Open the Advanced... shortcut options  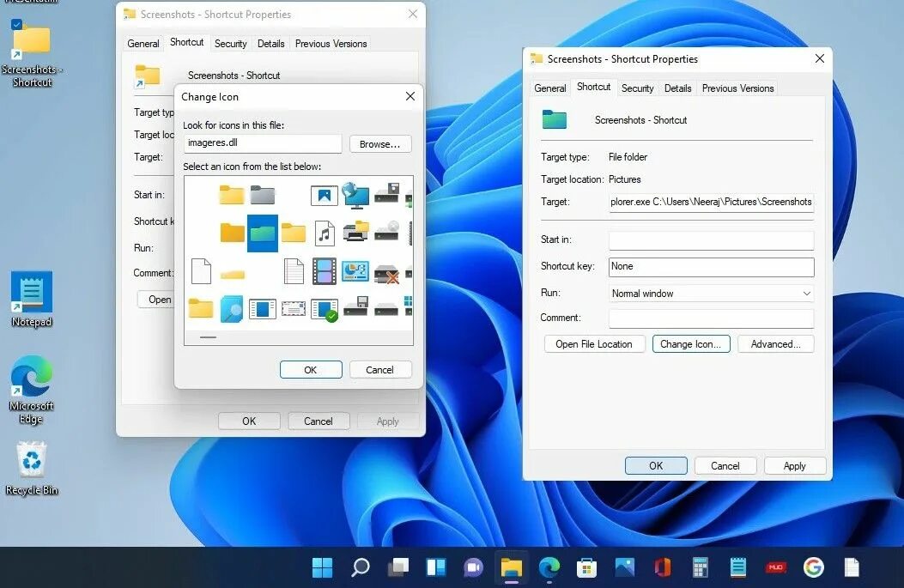[775, 344]
